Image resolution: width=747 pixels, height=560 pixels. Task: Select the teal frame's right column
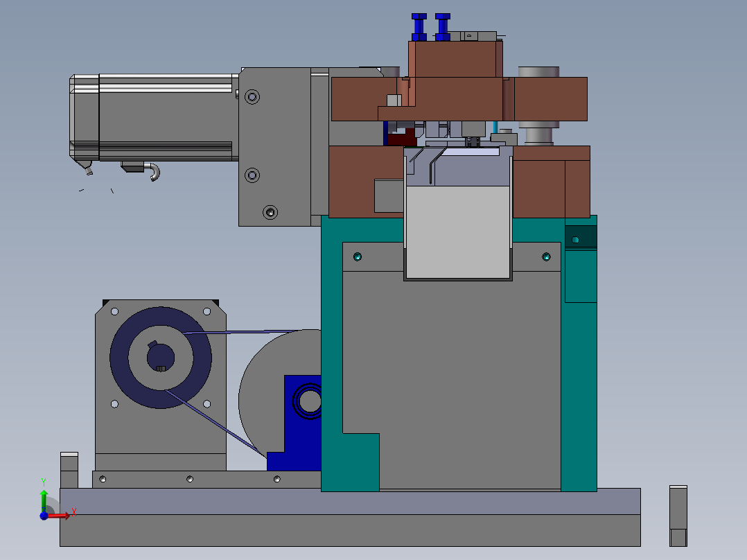pyautogui.click(x=579, y=353)
